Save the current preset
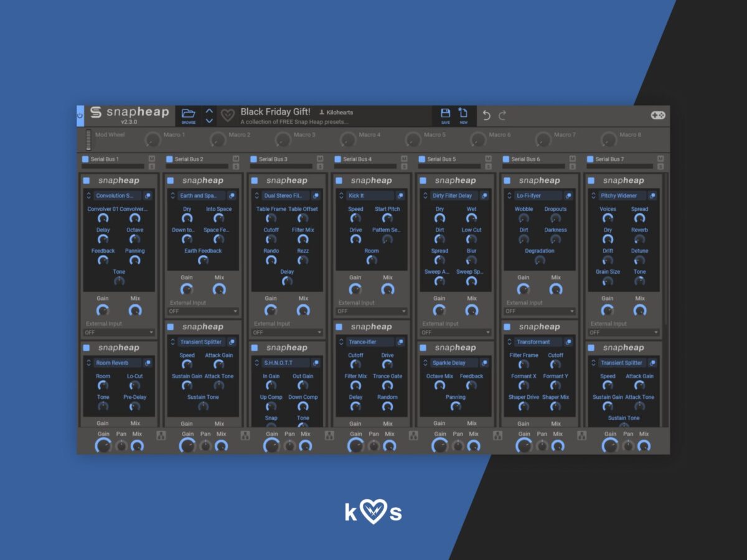This screenshot has height=560, width=747. coord(446,116)
